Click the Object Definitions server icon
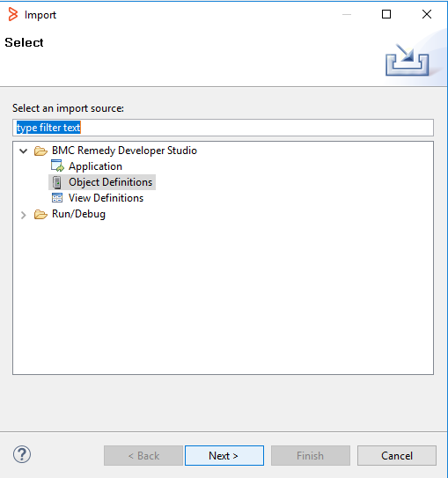Screen dimensions: 448x478 (56, 182)
